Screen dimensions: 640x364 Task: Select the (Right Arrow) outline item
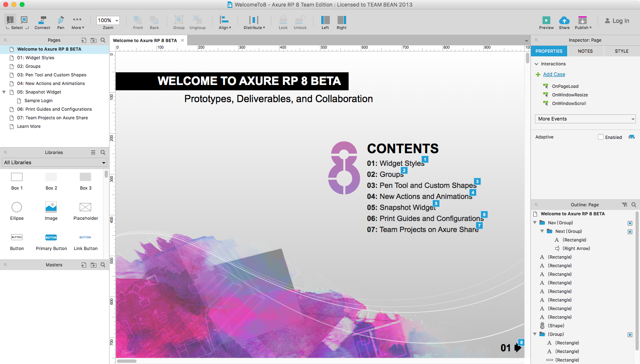tap(576, 248)
